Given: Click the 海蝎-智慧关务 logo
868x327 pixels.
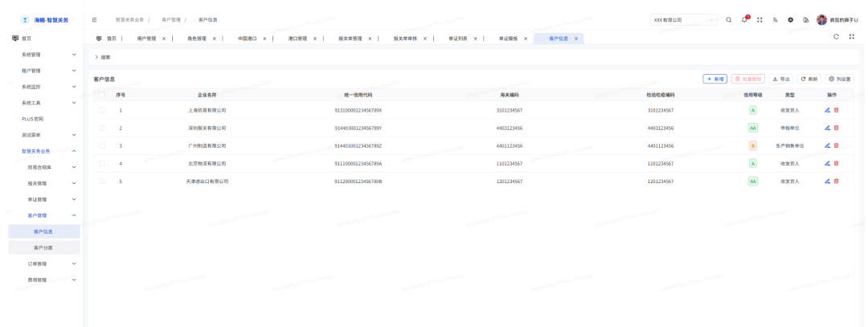Looking at the screenshot, I should pos(44,19).
